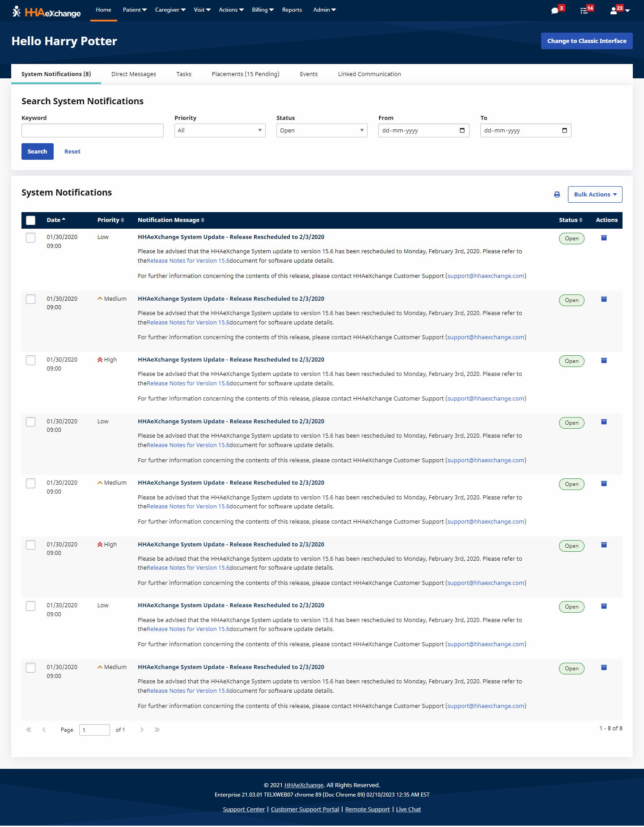Image resolution: width=644 pixels, height=827 pixels.
Task: Sort notifications by Status column
Action: click(x=571, y=220)
